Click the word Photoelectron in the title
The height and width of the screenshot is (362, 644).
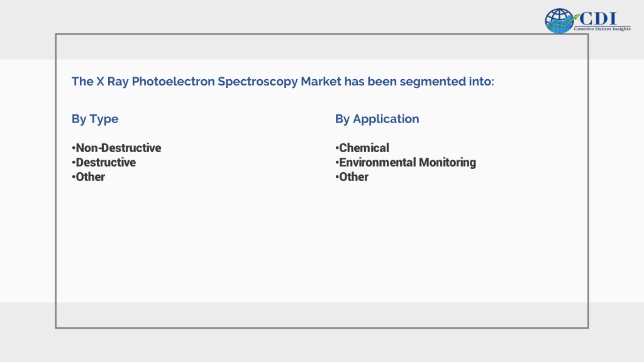[x=174, y=81]
